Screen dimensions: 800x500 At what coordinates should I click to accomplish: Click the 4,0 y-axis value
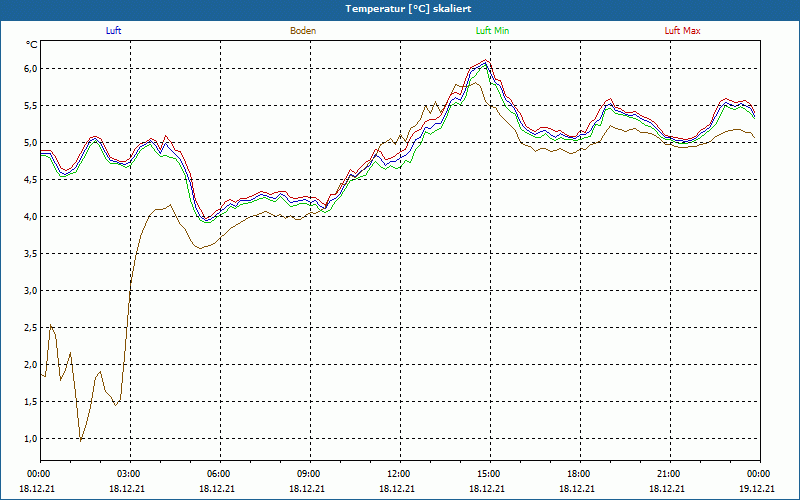point(31,216)
